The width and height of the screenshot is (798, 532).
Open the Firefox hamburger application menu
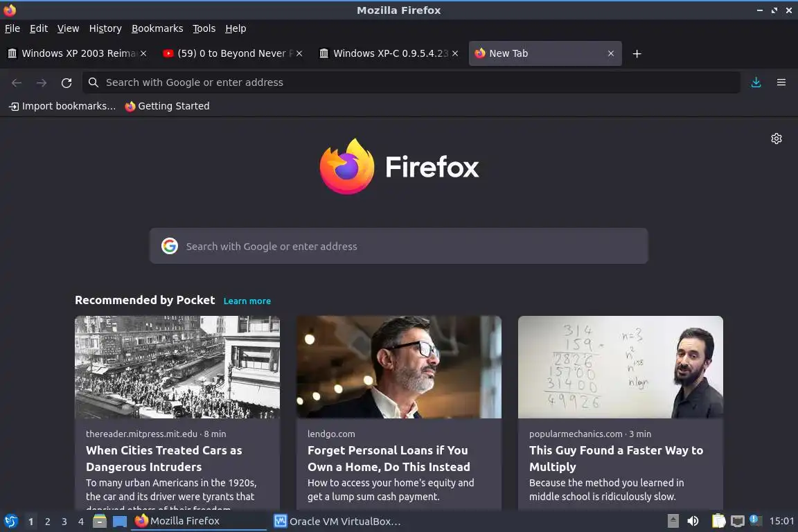point(781,82)
